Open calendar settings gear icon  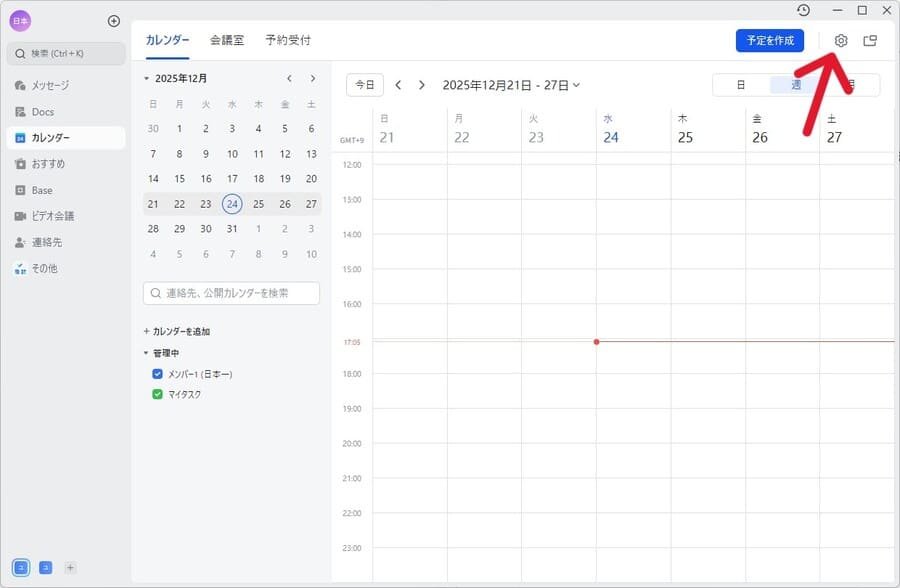point(841,41)
